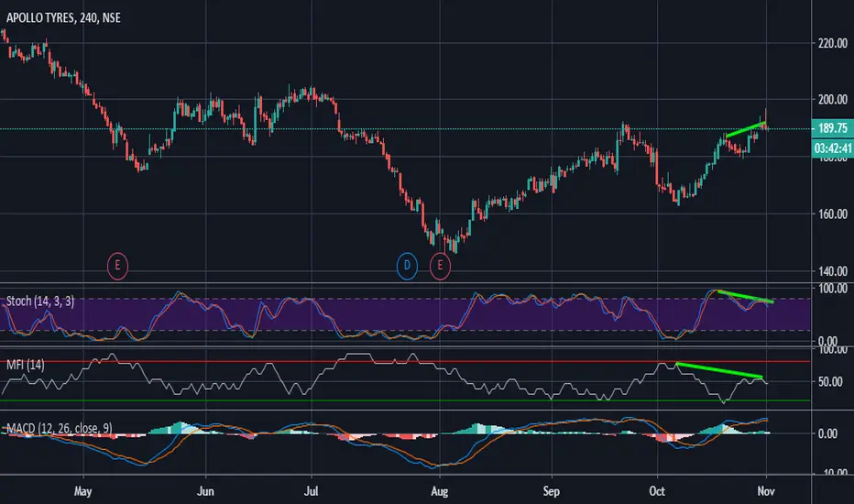Open the earnings E marker near Aug
This screenshot has width=854, height=504.
click(x=440, y=266)
